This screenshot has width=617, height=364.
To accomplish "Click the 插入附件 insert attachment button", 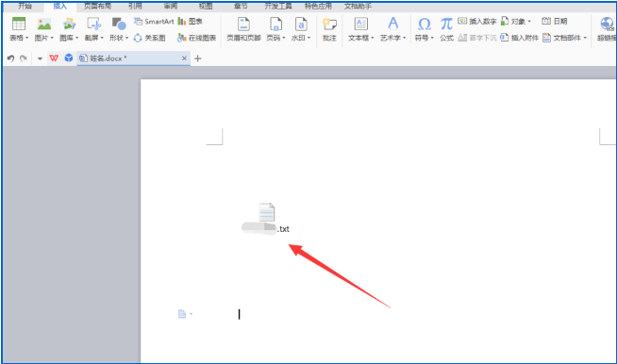I will (520, 38).
